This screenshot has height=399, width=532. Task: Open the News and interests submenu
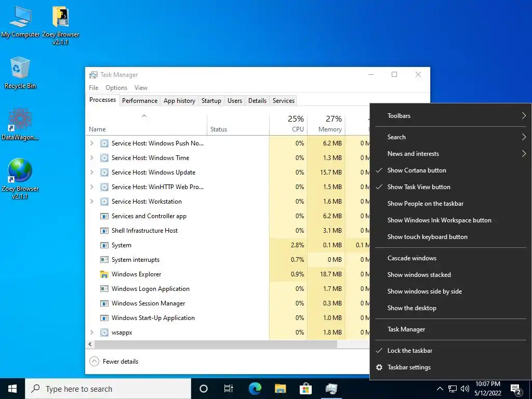[450, 154]
